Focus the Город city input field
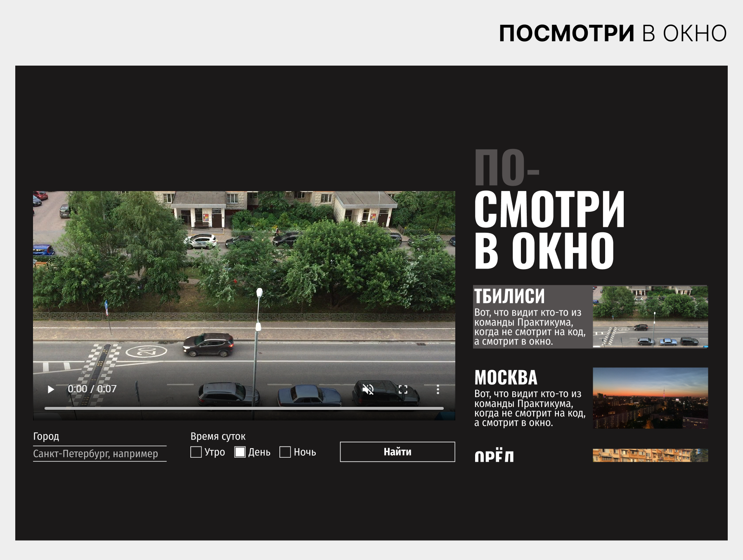The width and height of the screenshot is (743, 560). click(99, 454)
